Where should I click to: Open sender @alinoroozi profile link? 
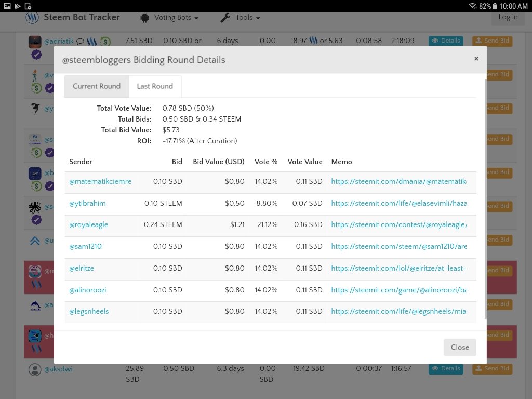87,290
